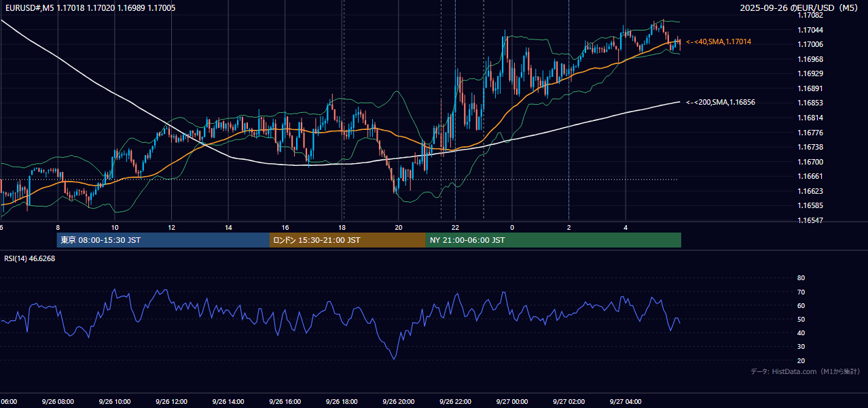
Task: Click RSI scale value 60
Action: pyautogui.click(x=801, y=306)
